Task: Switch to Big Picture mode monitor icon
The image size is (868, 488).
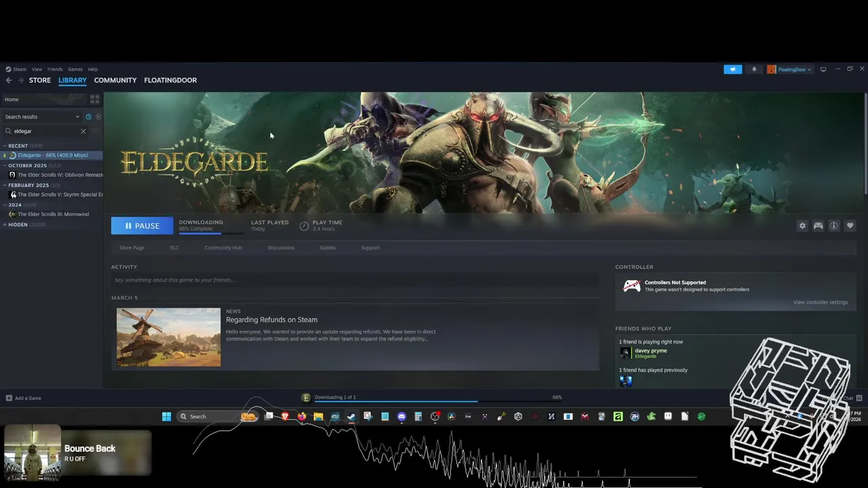Action: (x=823, y=69)
